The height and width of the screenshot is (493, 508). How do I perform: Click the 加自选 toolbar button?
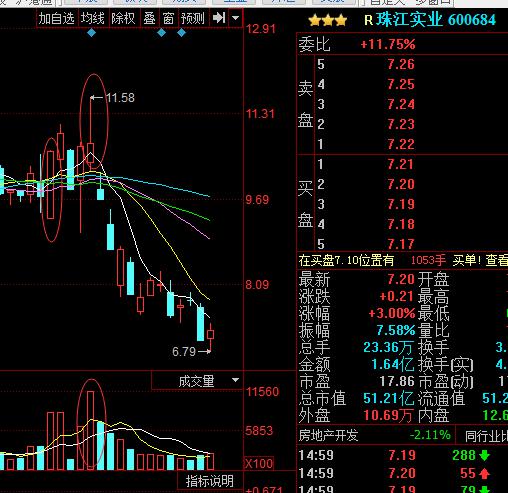[x=57, y=18]
